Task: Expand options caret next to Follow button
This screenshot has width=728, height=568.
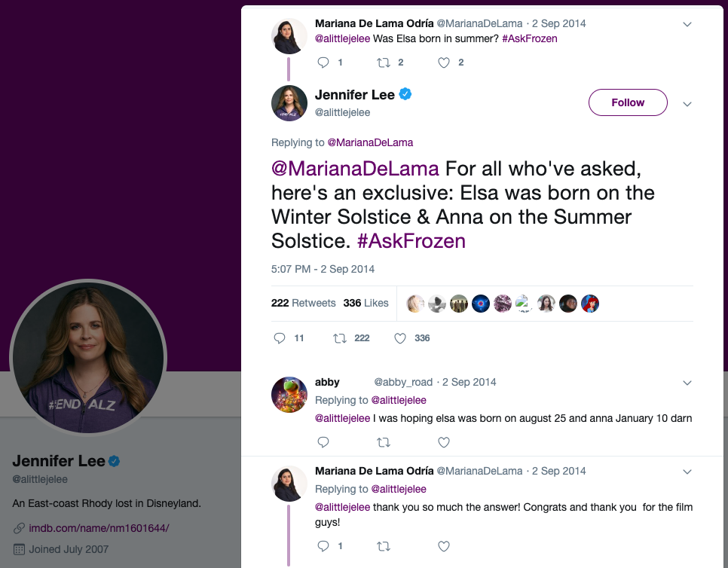Action: (x=687, y=103)
